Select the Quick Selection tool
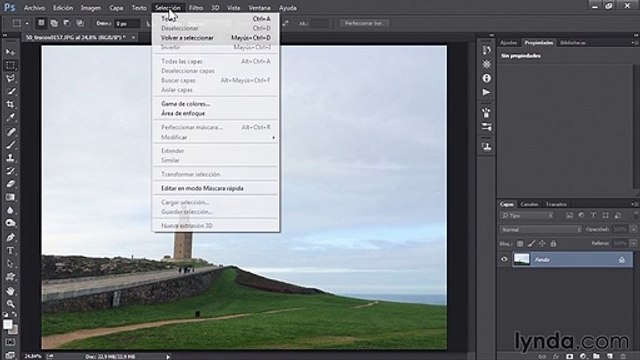 coord(11,91)
